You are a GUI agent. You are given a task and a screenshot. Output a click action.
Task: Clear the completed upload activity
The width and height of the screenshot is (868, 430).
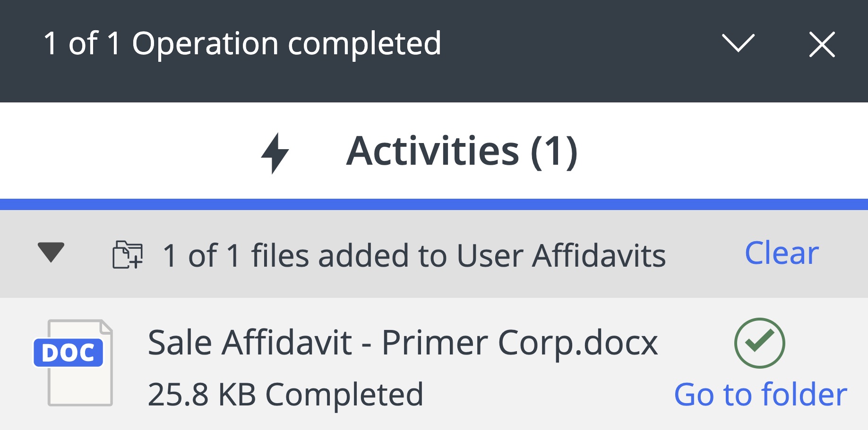(x=781, y=253)
